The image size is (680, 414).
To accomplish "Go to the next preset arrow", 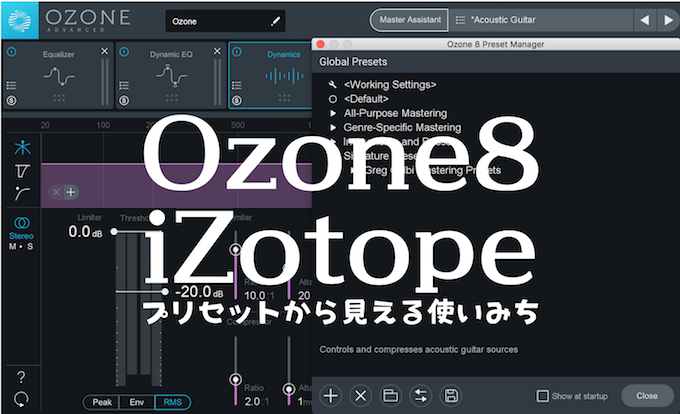I will (668, 20).
